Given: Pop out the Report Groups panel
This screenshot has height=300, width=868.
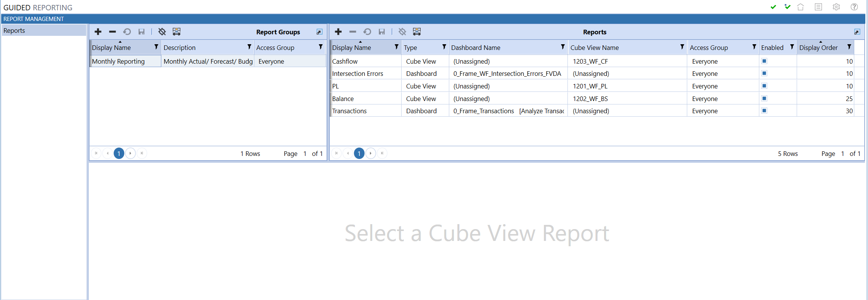Looking at the screenshot, I should (x=320, y=32).
